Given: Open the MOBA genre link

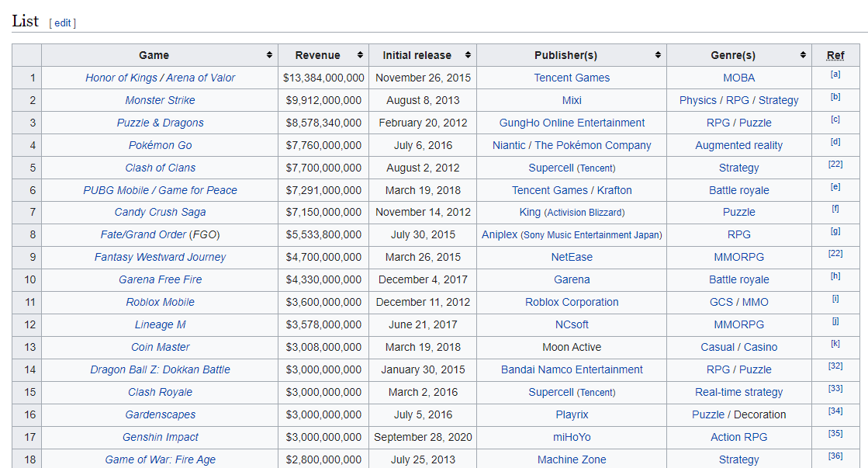Looking at the screenshot, I should coord(739,78).
